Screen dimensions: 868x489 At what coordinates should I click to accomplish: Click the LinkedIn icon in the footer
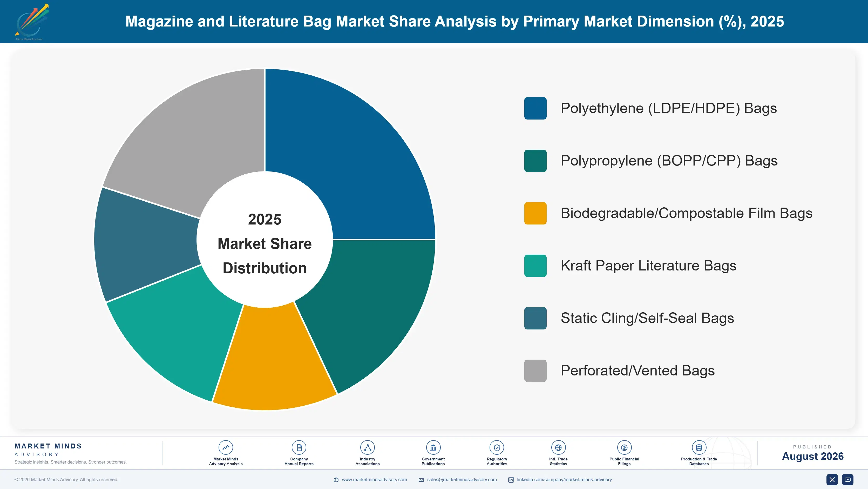(511, 480)
